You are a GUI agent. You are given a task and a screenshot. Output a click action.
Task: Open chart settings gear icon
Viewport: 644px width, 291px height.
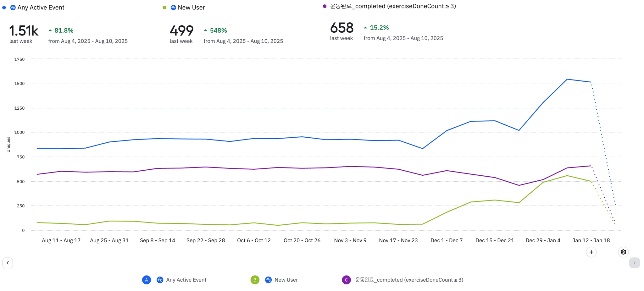pos(623,252)
